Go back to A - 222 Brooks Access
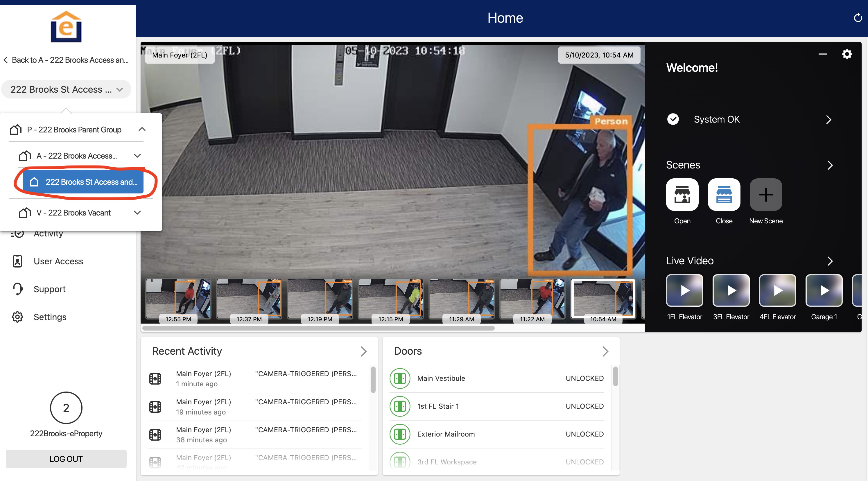The width and height of the screenshot is (868, 481). point(66,60)
